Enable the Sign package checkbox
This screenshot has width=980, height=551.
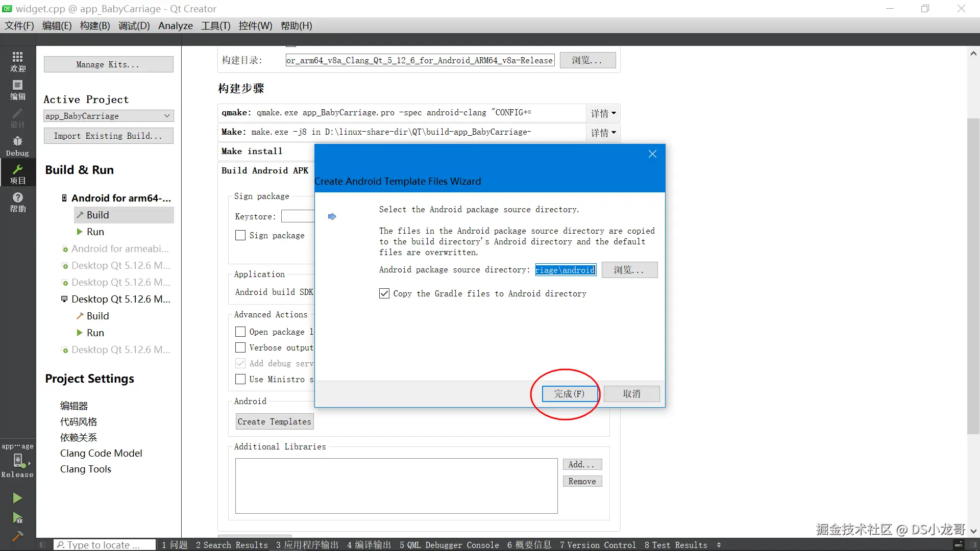pyautogui.click(x=240, y=235)
